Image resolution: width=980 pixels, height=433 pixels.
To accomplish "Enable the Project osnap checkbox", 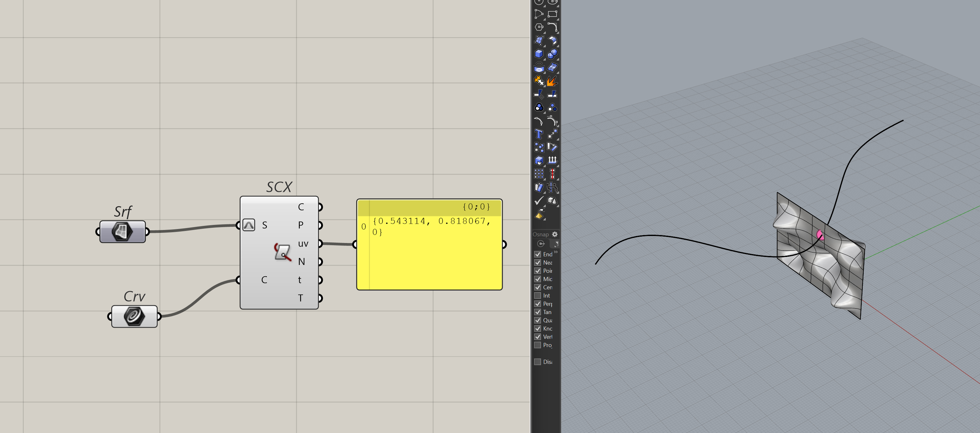I will click(x=538, y=345).
